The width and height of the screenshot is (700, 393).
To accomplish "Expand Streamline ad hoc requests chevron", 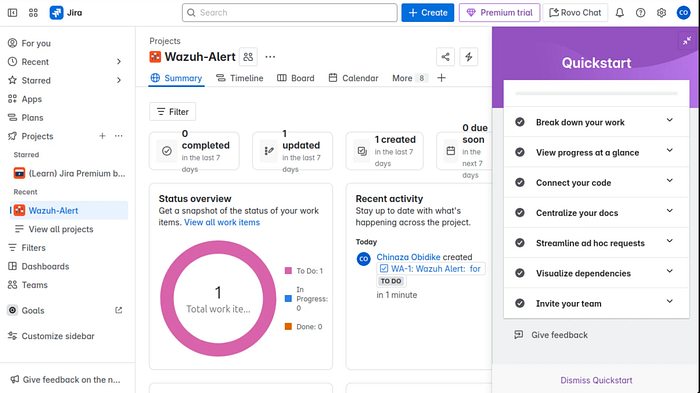I will coord(670,241).
